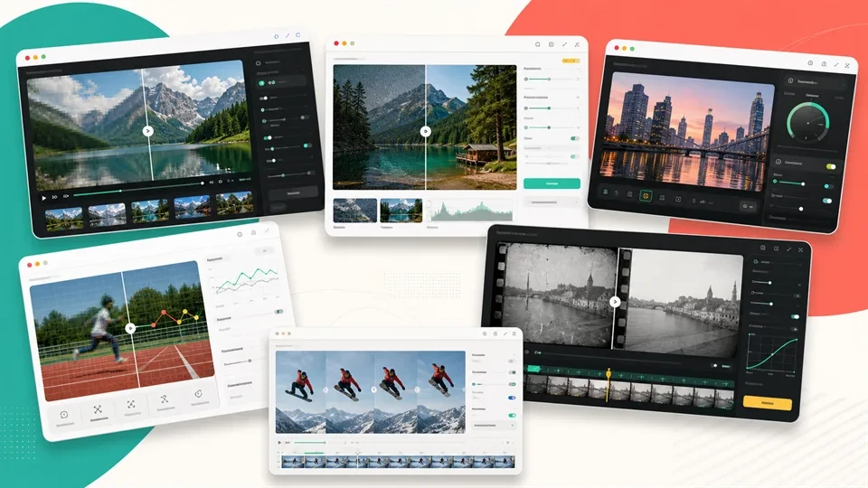Toggle the lower green switch in the mountain window settings
The image size is (868, 488).
coord(307,145)
